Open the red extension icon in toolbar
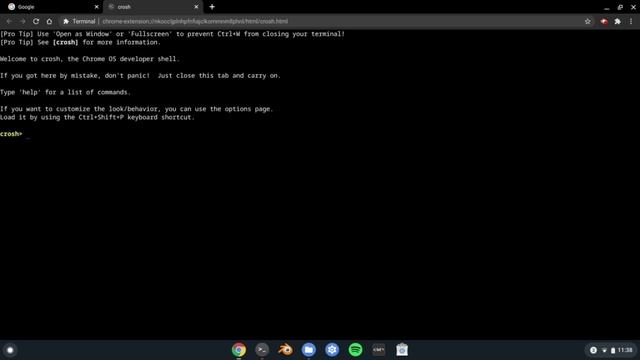Screen dimensions: 640x360 point(604,21)
